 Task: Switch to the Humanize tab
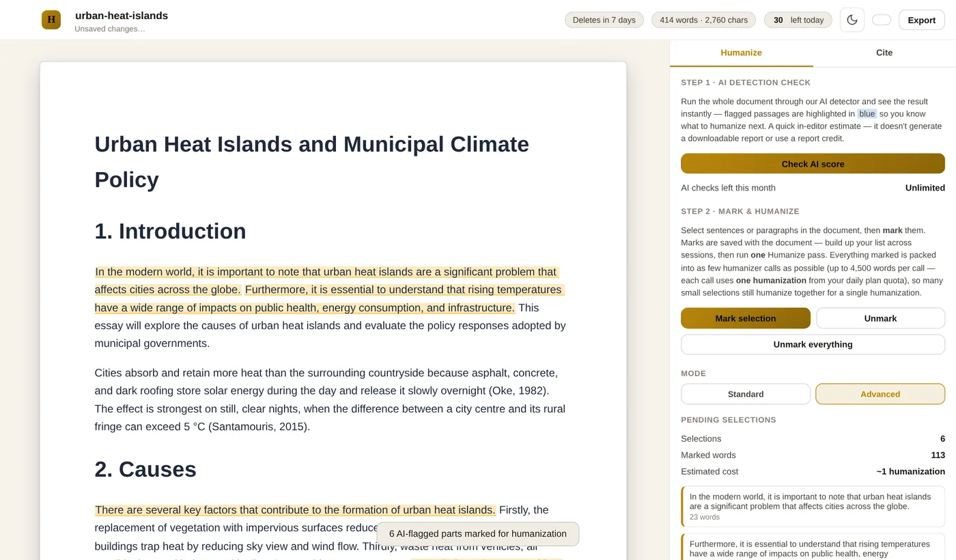(x=741, y=53)
